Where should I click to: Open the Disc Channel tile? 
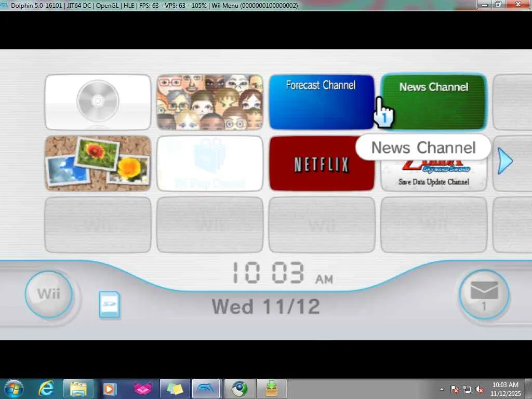(x=98, y=102)
